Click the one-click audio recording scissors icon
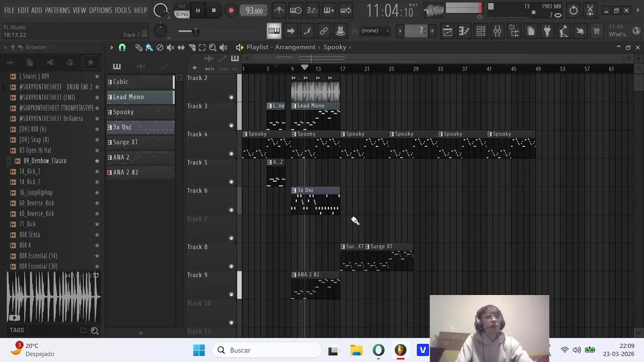 pos(590,10)
